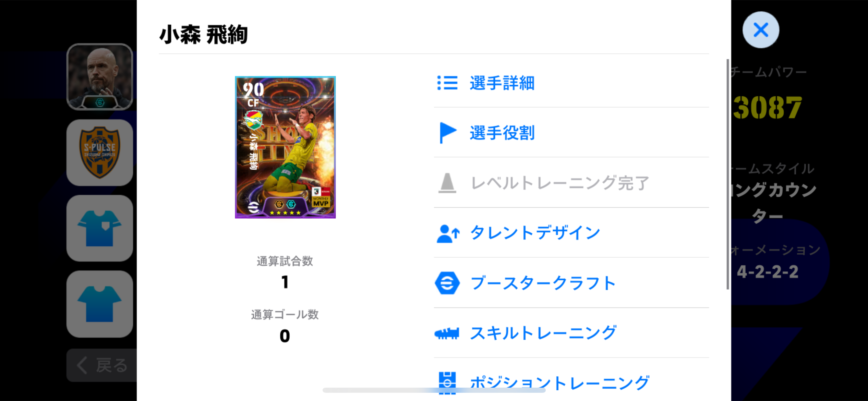868x401 pixels.
Task: Select the 選手役割 flag icon
Action: tap(448, 133)
